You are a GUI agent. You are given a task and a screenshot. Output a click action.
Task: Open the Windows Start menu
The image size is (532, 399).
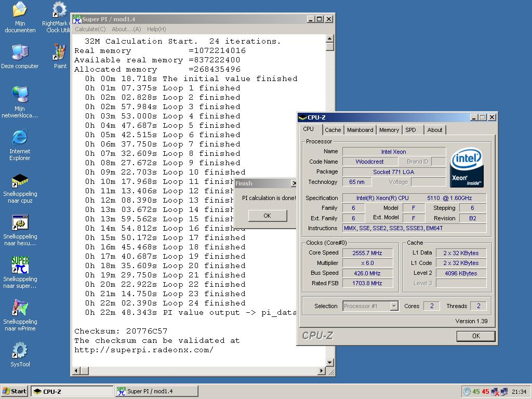[14, 391]
